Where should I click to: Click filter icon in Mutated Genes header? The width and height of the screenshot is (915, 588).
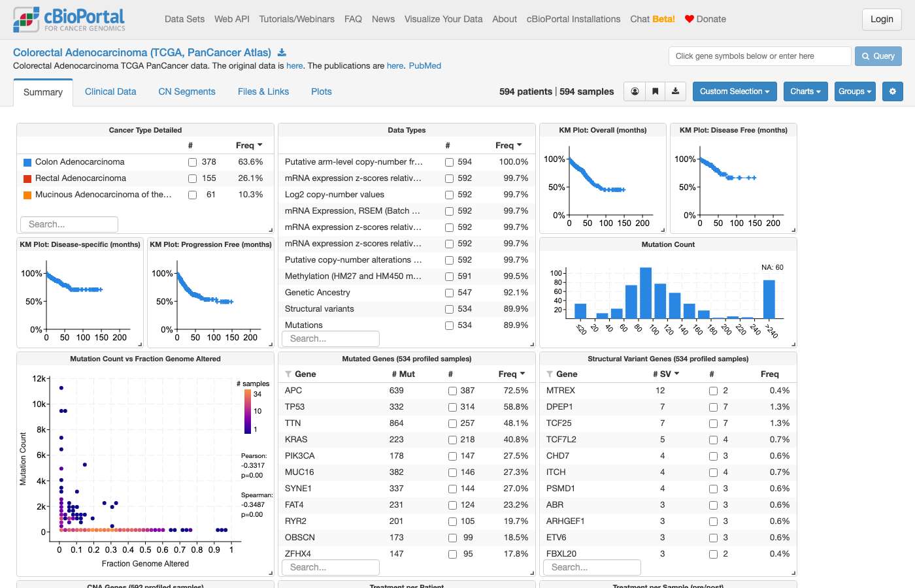click(288, 374)
